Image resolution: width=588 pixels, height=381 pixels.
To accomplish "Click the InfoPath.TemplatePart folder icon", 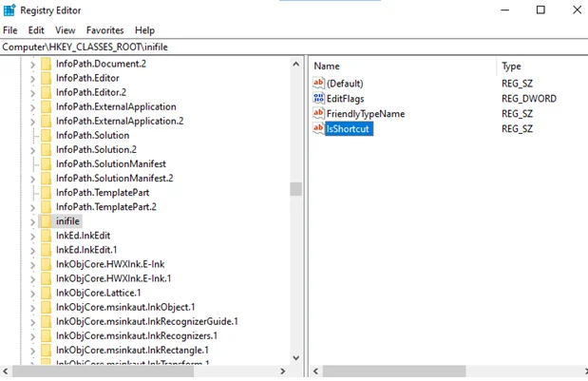I will coord(46,193).
